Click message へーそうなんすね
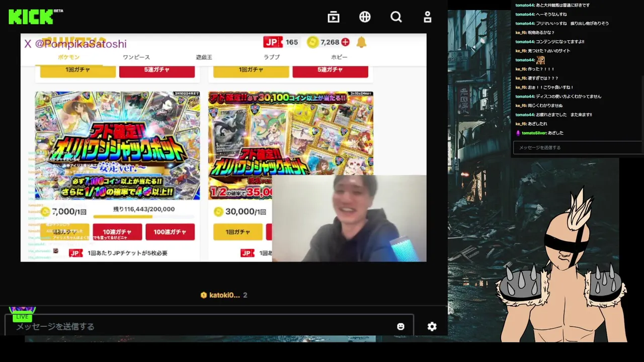 coord(551,14)
